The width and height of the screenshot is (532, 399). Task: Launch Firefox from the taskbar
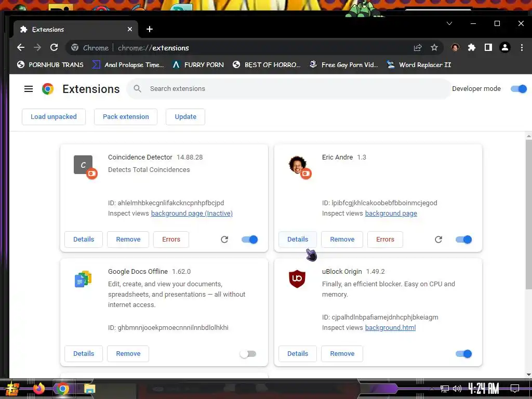click(x=38, y=389)
